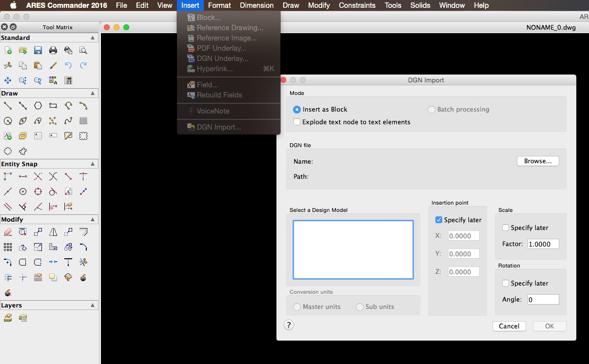Screen dimensions: 589x364
Task: Click the Paste clipboard icon
Action: tap(38, 65)
